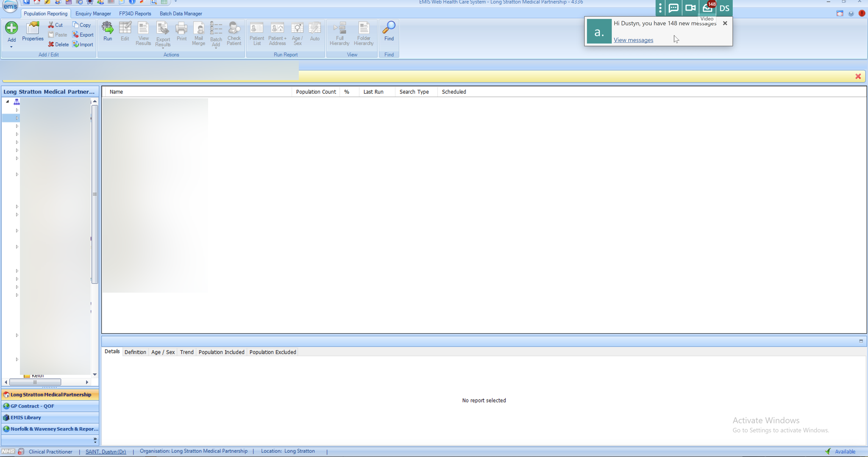Switch to Folder Hierarchy view

(364, 34)
